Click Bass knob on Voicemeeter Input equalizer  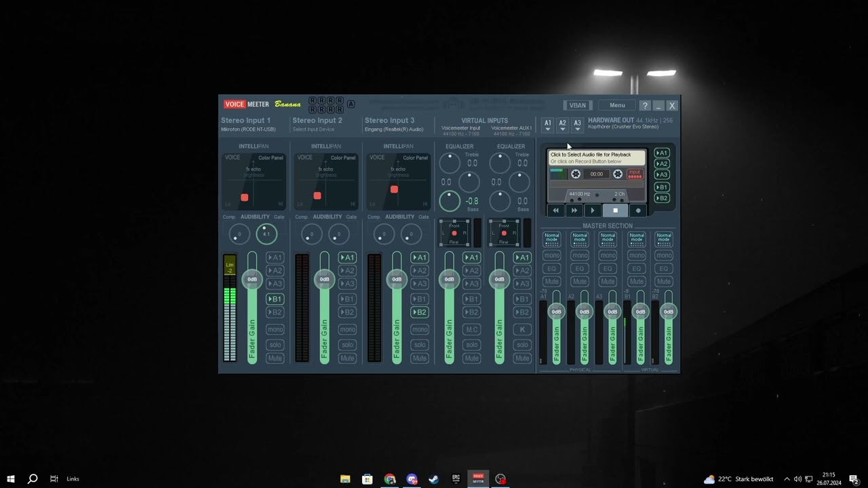[450, 201]
